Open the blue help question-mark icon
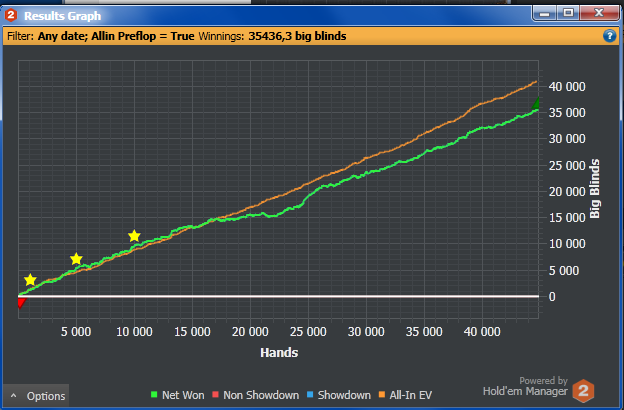The width and height of the screenshot is (624, 410). [x=609, y=36]
